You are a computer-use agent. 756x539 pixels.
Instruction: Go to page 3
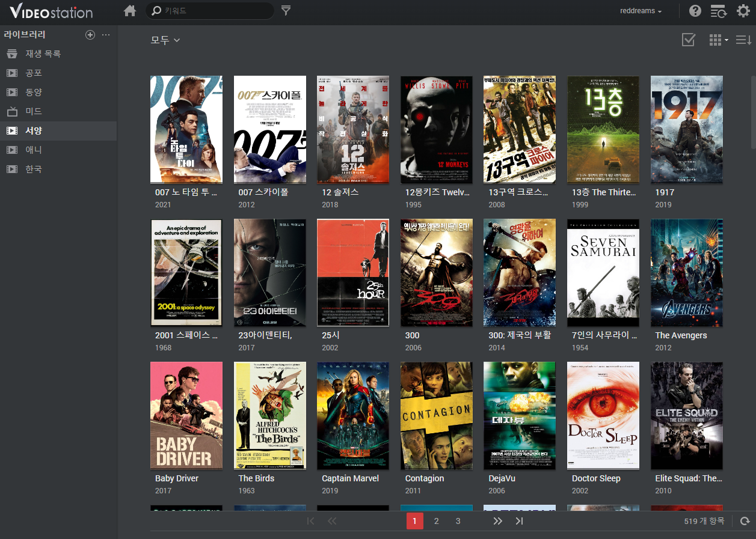point(458,521)
